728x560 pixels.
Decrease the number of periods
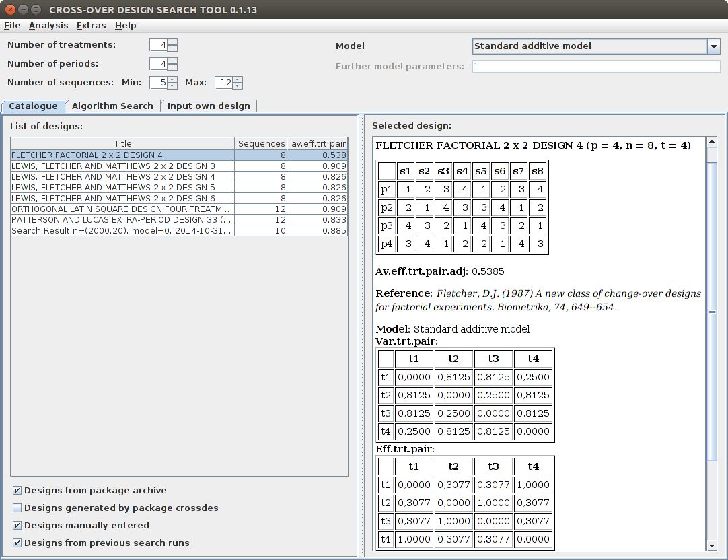point(172,67)
